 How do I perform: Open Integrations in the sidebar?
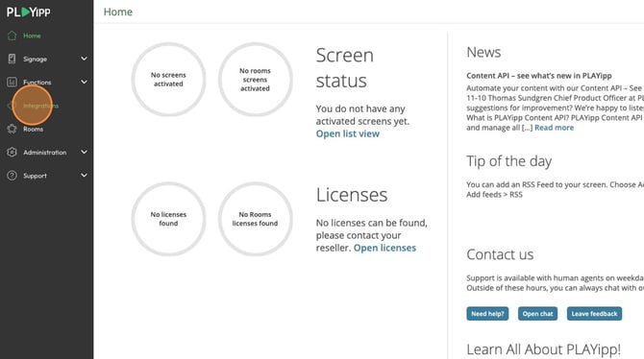tap(40, 106)
